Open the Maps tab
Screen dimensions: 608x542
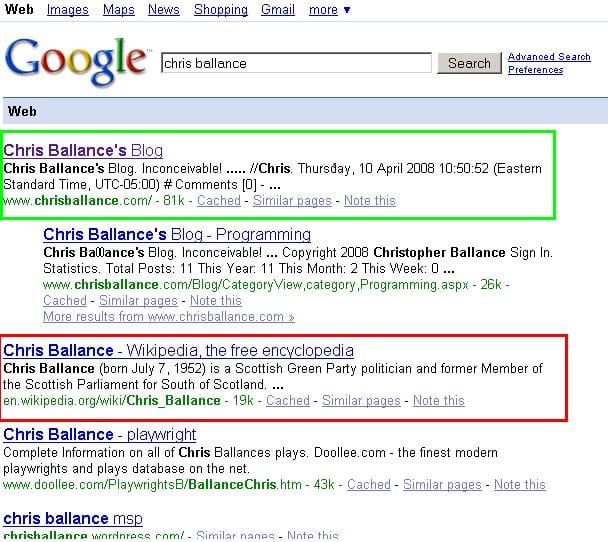pos(119,10)
